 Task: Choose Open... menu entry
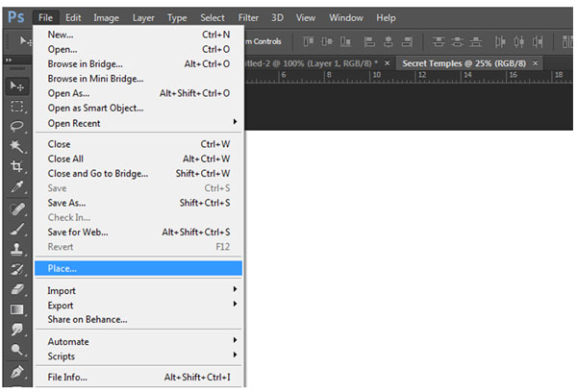[x=138, y=49]
